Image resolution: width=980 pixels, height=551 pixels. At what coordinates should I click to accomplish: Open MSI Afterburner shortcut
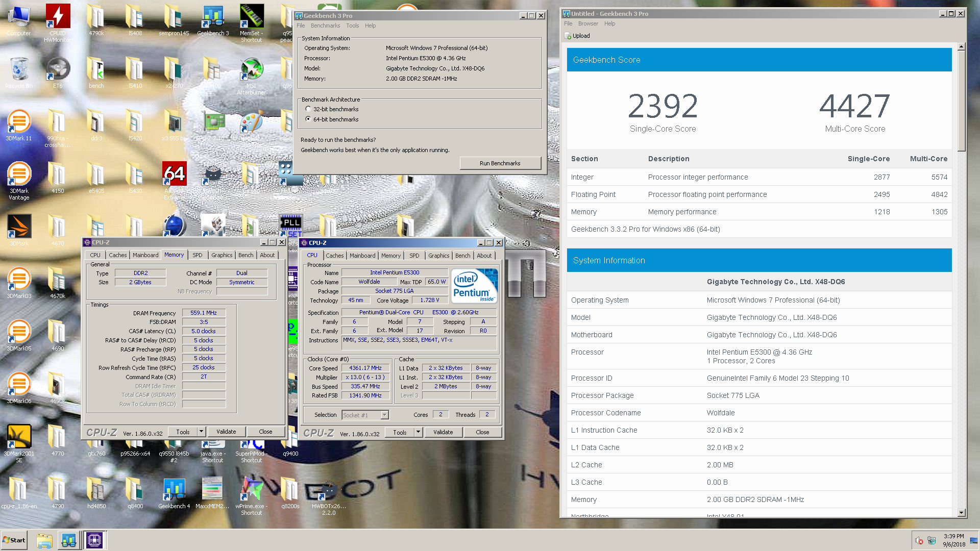252,77
